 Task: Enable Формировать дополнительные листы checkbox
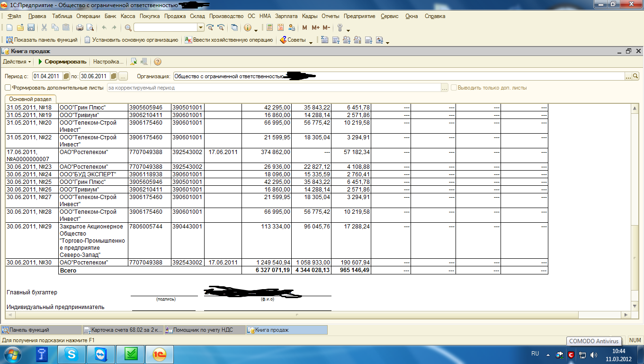tap(8, 88)
